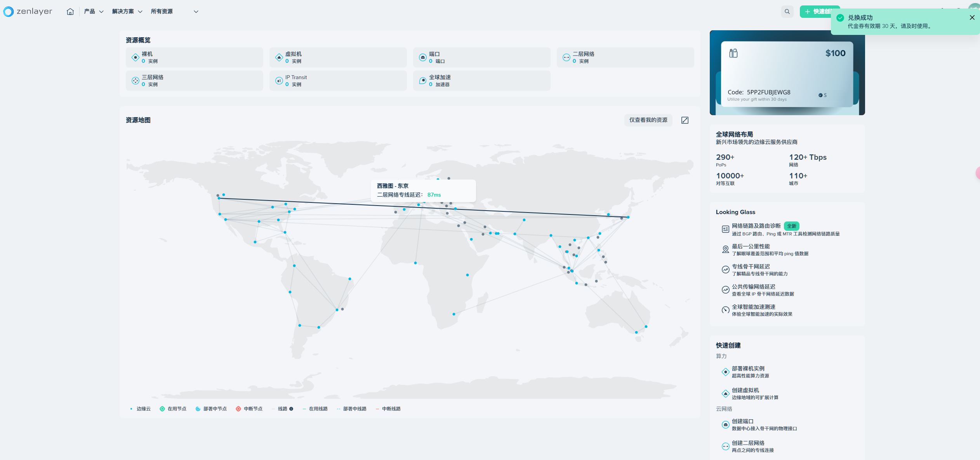The height and width of the screenshot is (460, 980).
Task: Click the home icon in the navbar
Action: pyautogui.click(x=70, y=12)
